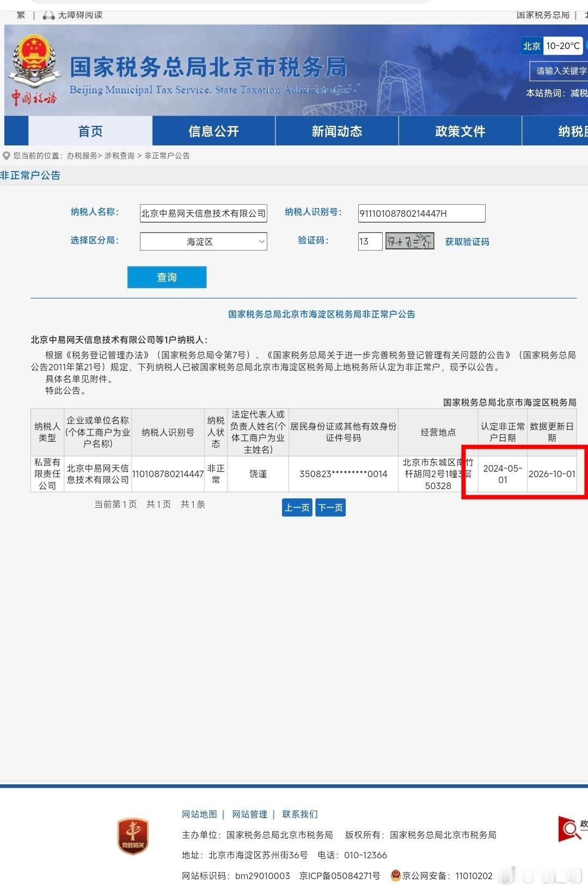
Task: Click the taxpayer ID cell 110108780214447
Action: (x=168, y=474)
